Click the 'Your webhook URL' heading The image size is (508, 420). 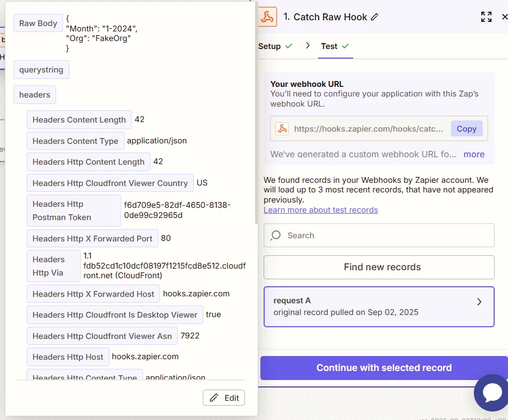pos(307,84)
